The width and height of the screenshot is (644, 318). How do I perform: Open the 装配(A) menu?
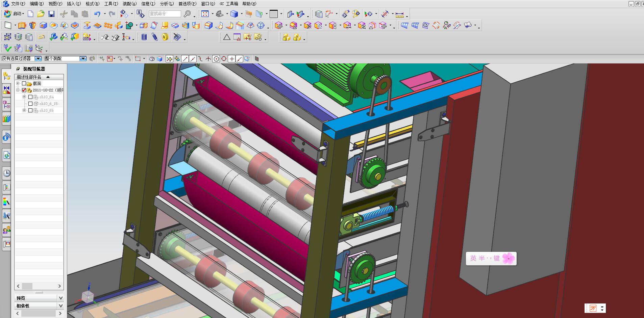pos(130,4)
